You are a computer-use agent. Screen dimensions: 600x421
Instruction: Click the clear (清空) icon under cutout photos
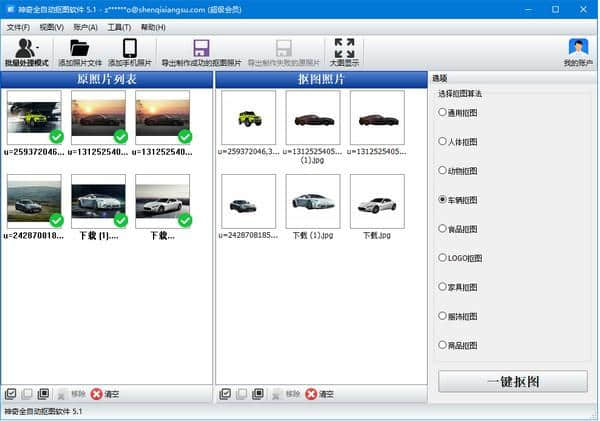pyautogui.click(x=313, y=394)
